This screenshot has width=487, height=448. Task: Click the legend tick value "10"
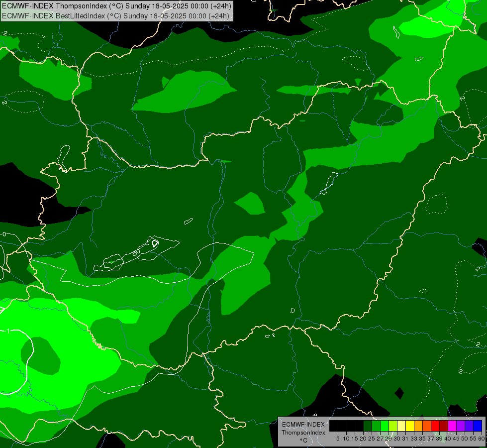click(x=346, y=439)
